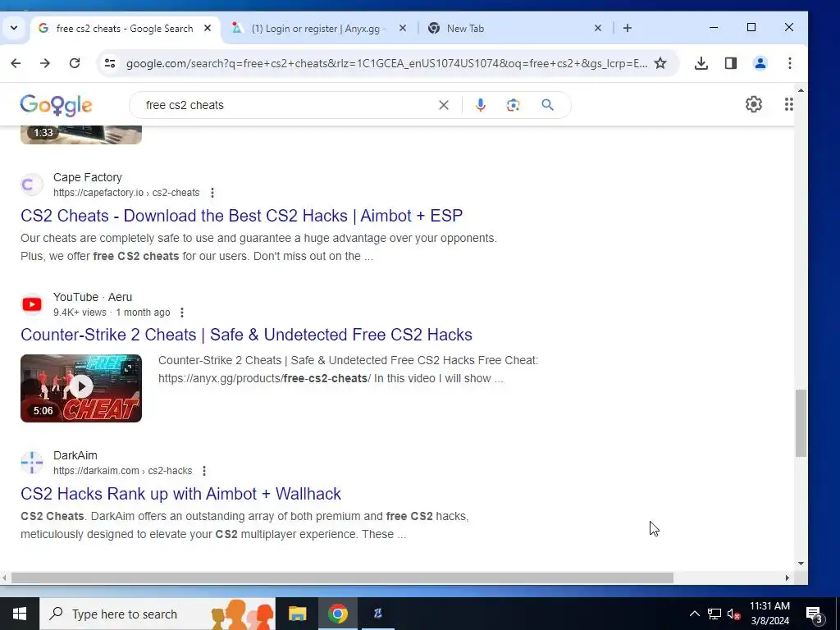840x630 pixels.
Task: Open Counter-Strike 2 Cheats video link
Action: [246, 335]
